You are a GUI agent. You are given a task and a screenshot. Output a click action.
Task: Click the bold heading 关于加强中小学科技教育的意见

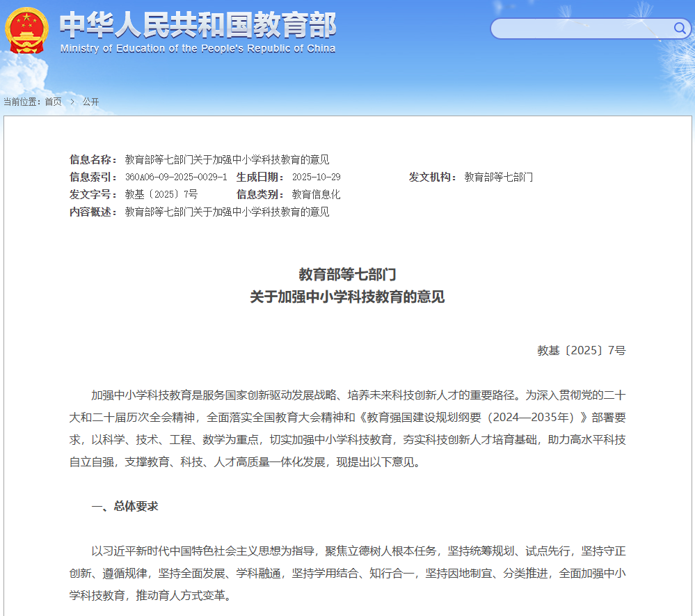coord(347,297)
